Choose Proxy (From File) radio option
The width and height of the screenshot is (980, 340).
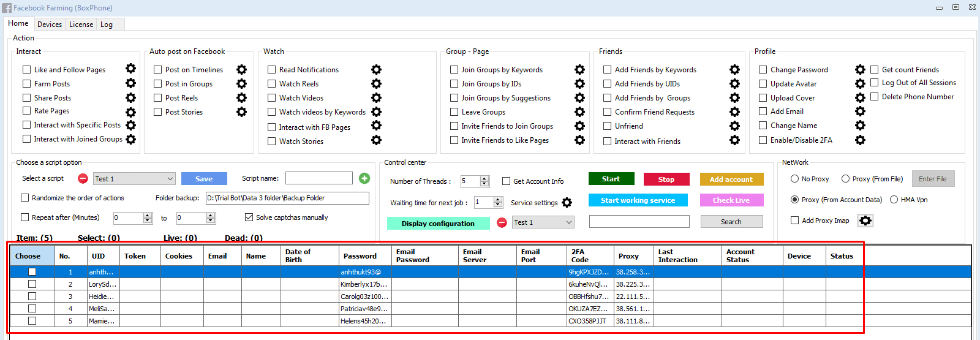tap(845, 179)
